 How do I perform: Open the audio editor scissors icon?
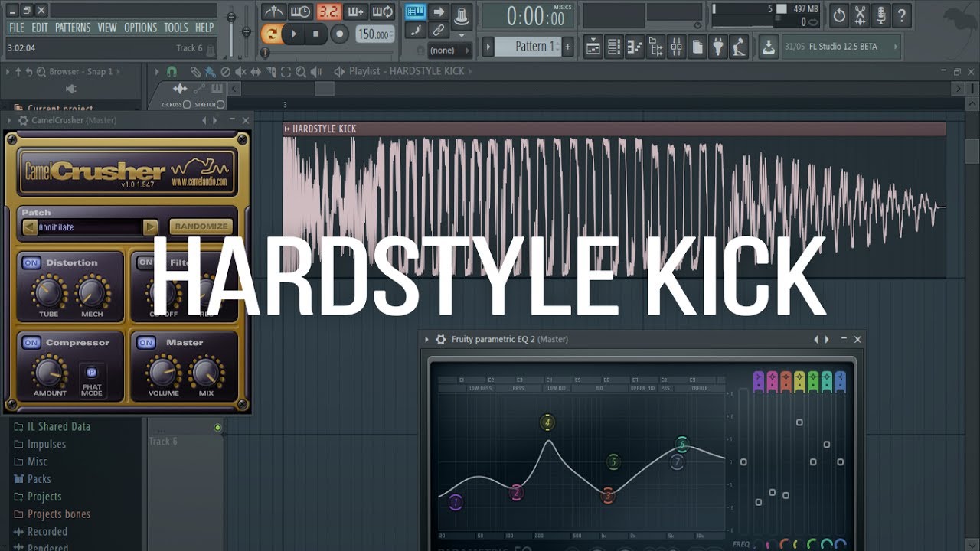click(x=861, y=15)
